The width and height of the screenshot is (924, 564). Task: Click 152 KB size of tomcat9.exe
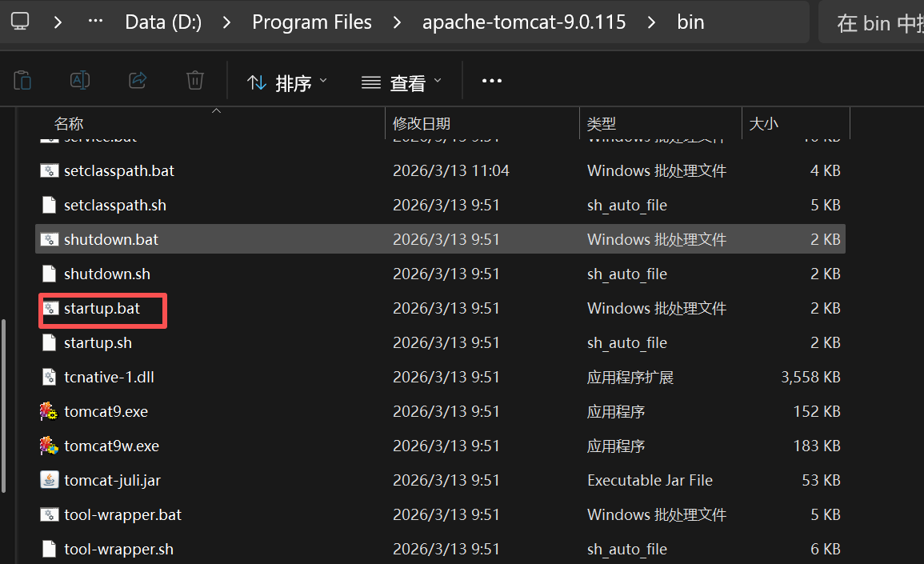pos(817,411)
